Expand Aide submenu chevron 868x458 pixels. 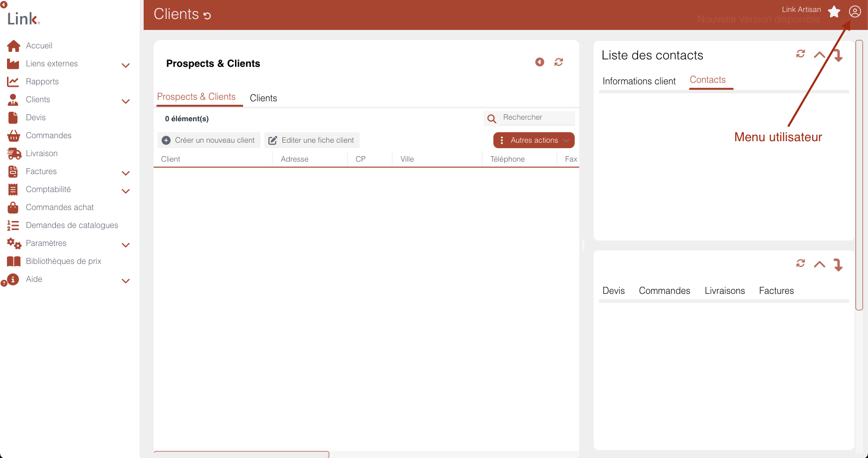click(126, 281)
